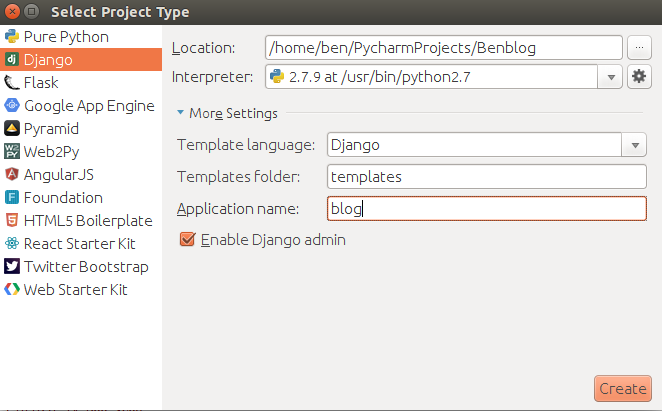Image resolution: width=662 pixels, height=411 pixels.
Task: Collapse the More Settings section
Action: [x=181, y=112]
